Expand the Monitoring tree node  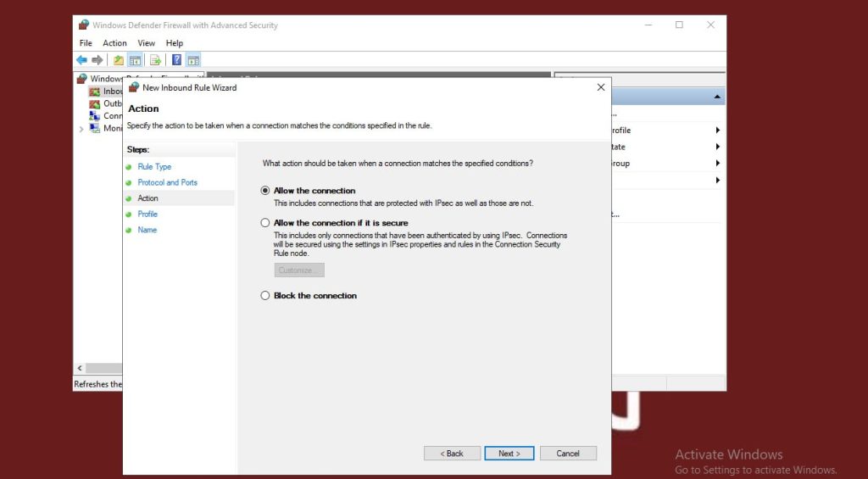click(81, 129)
